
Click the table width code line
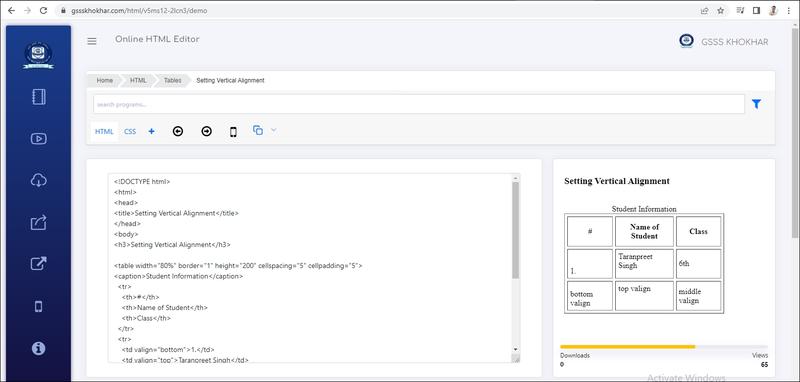238,266
